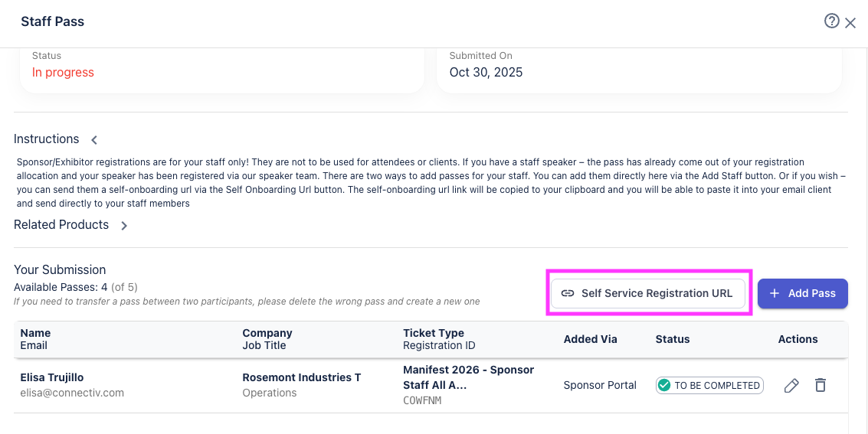This screenshot has height=434, width=868.
Task: Click the Name column header
Action: 35,333
